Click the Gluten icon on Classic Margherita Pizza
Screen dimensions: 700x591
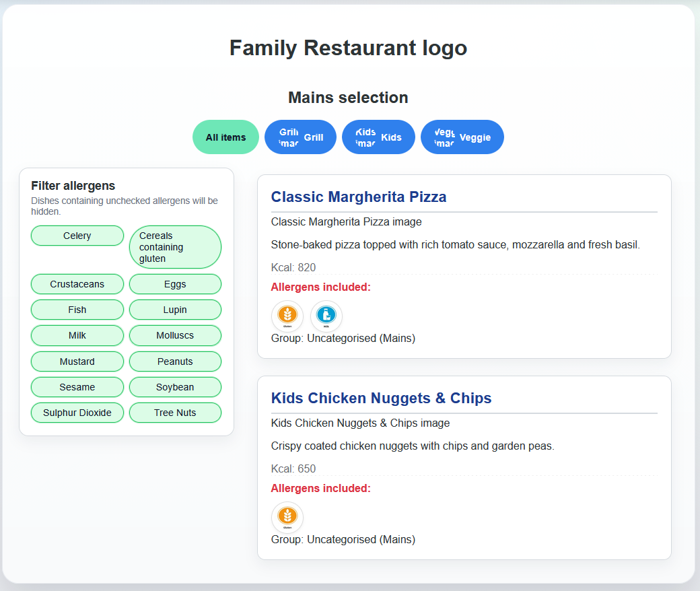point(287,316)
